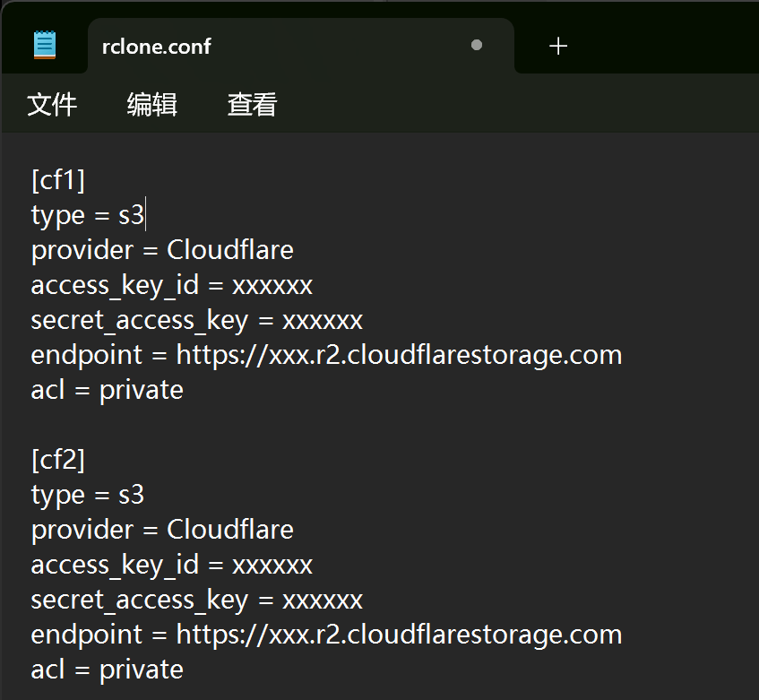This screenshot has height=700, width=759.
Task: Open the 编辑 menu
Action: point(152,105)
